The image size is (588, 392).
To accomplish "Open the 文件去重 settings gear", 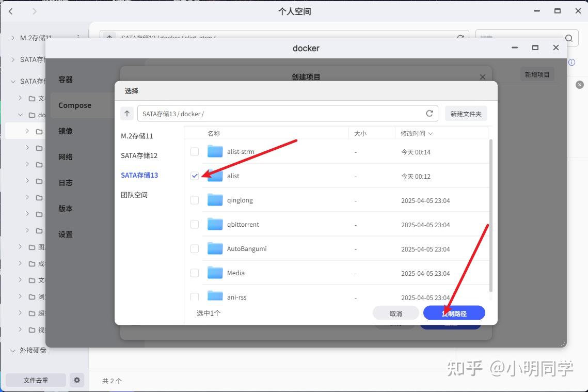I will (x=76, y=380).
